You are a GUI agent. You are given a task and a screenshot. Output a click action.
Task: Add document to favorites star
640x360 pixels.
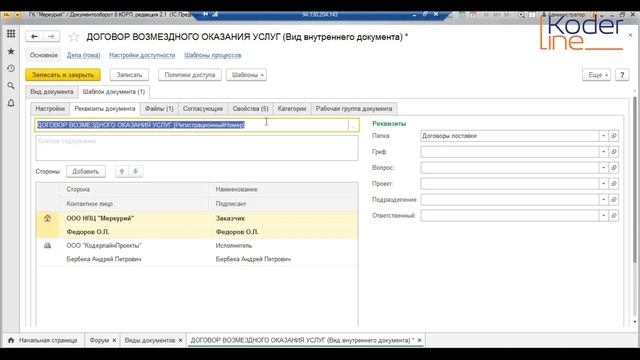pos(74,37)
